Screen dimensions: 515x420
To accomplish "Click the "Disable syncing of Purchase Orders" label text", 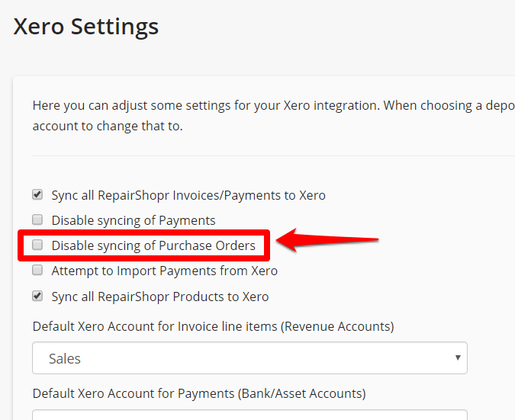I will click(153, 245).
